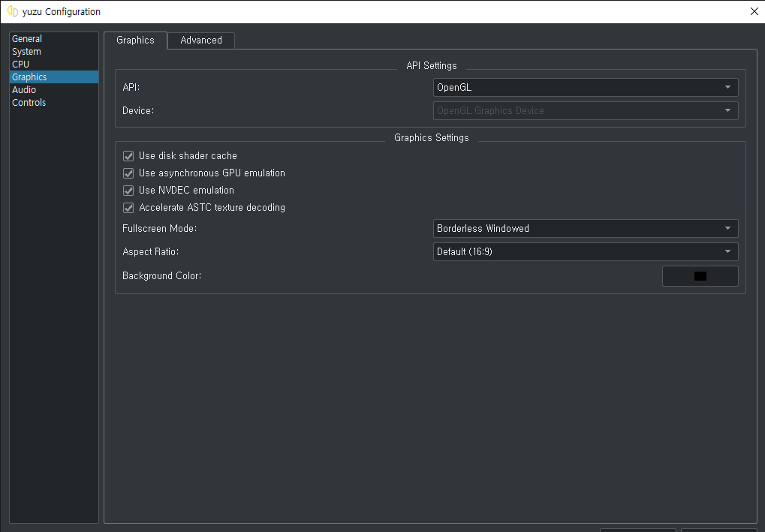Toggle Use disk shader cache checkbox
The height and width of the screenshot is (532, 765).
click(128, 156)
